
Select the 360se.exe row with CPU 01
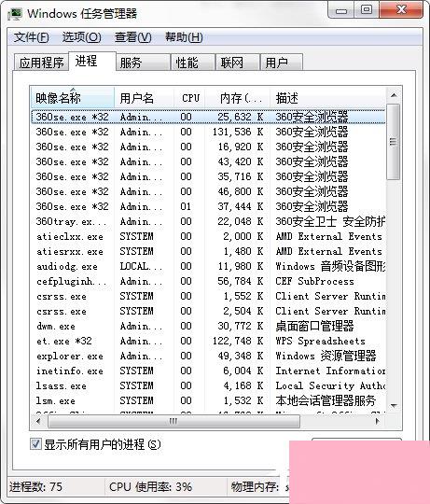208,206
